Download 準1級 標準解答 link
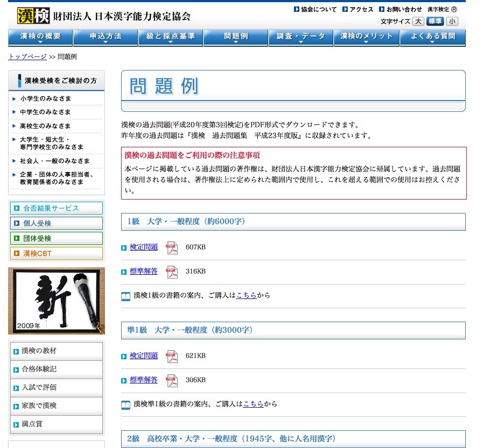 coord(144,380)
